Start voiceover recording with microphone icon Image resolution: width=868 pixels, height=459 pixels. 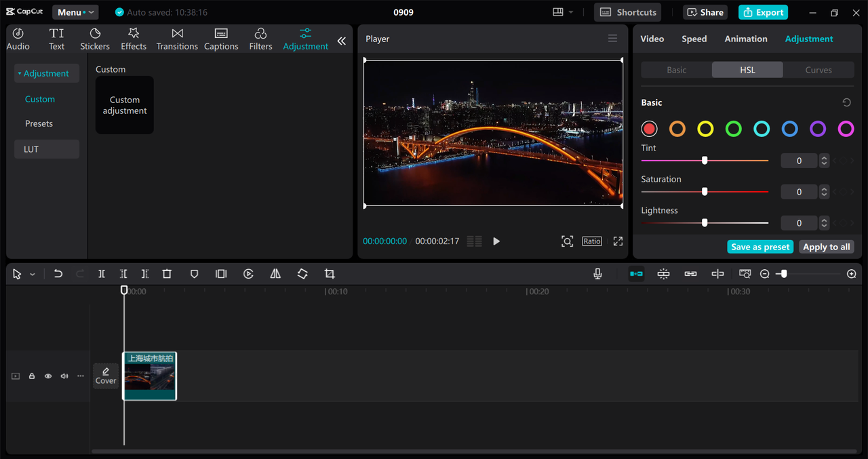(597, 274)
